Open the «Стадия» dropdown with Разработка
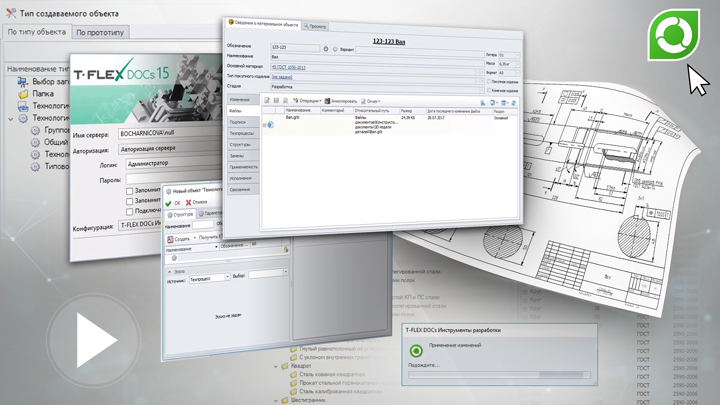The height and width of the screenshot is (405, 720). [377, 87]
